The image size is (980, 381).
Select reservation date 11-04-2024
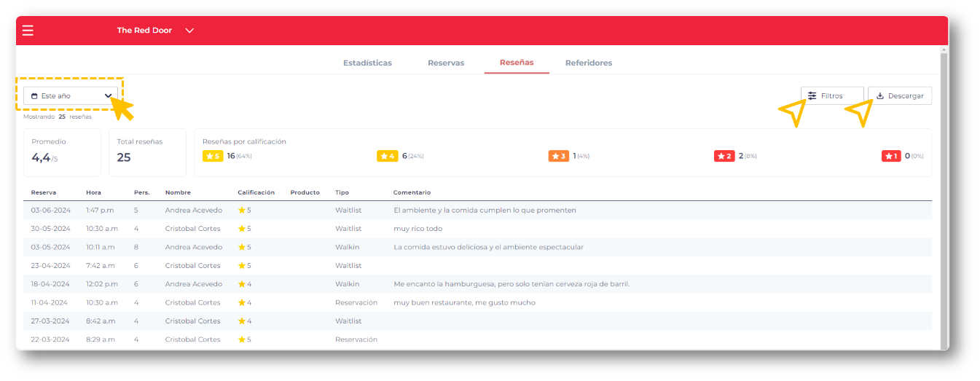tap(49, 302)
